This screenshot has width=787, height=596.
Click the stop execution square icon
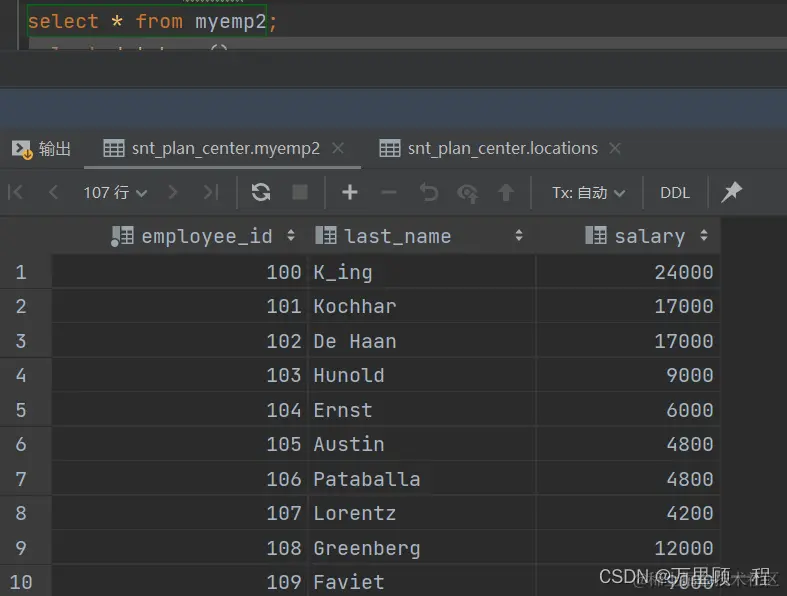[300, 192]
